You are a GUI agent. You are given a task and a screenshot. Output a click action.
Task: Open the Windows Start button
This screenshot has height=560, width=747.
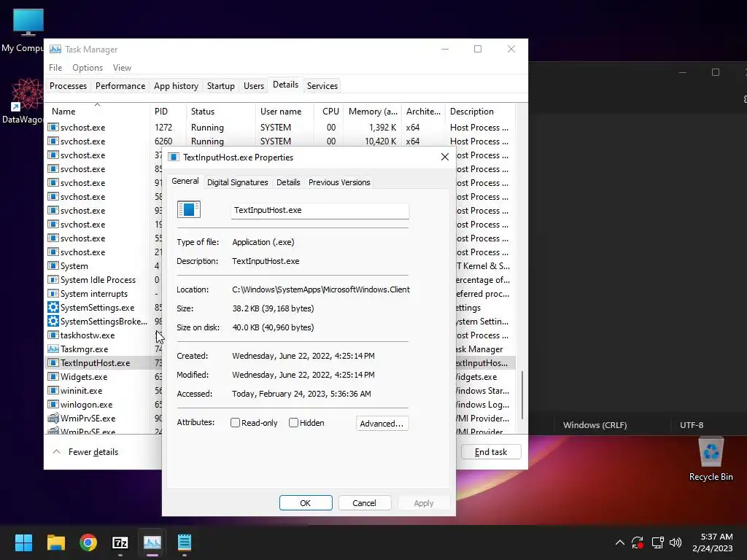23,542
